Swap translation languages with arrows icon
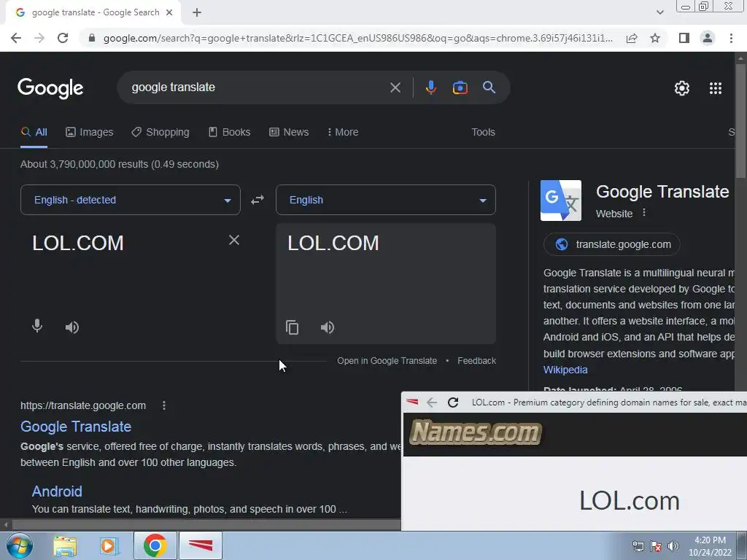 (x=258, y=200)
